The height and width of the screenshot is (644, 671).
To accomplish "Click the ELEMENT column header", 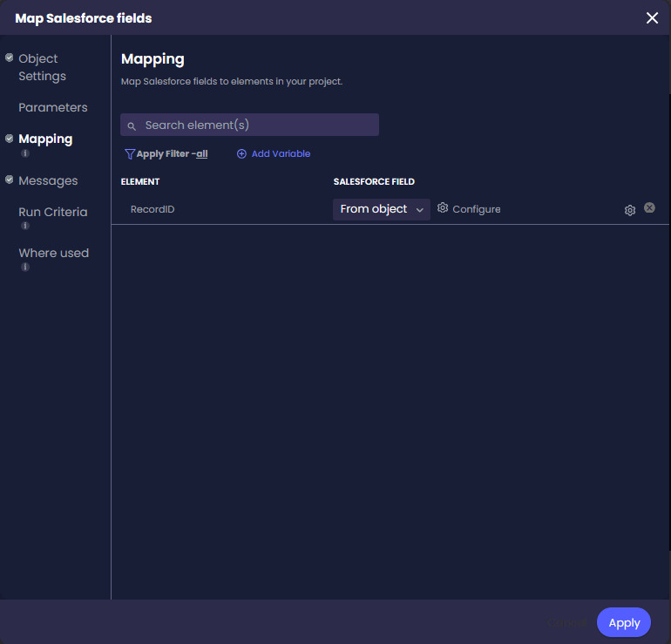I will click(x=140, y=181).
